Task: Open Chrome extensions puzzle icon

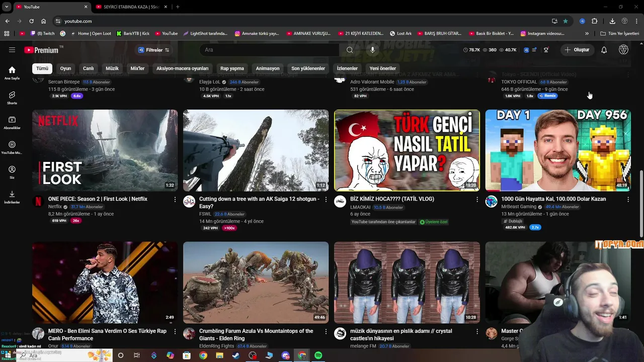Action: pos(595,21)
